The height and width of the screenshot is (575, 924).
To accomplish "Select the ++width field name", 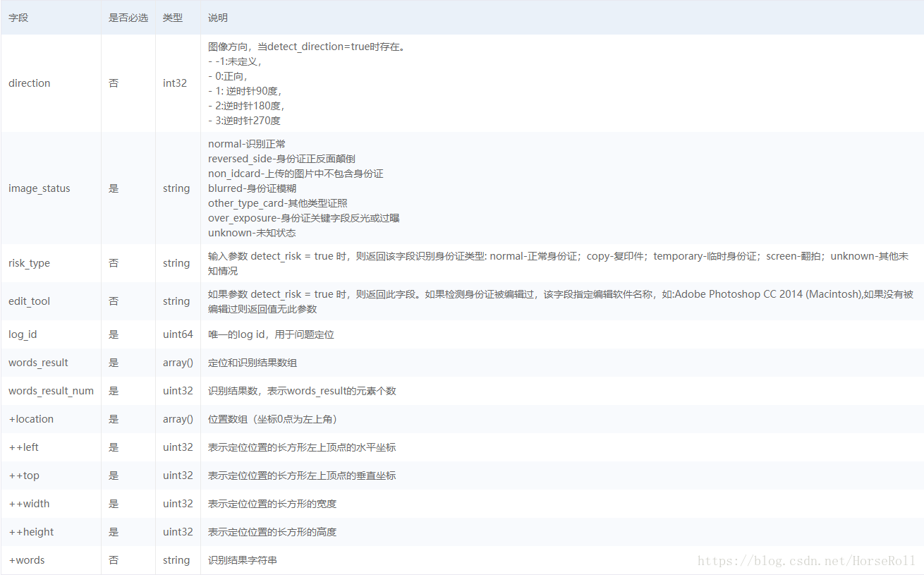I will pyautogui.click(x=29, y=504).
